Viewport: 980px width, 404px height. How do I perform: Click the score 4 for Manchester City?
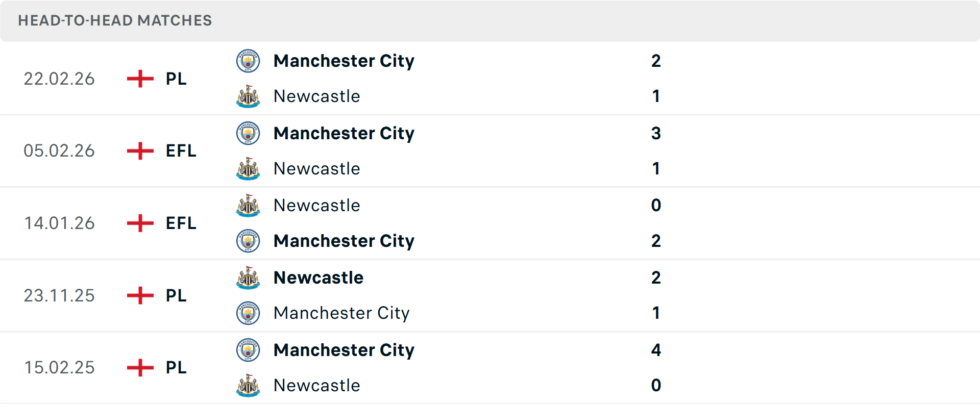(656, 350)
